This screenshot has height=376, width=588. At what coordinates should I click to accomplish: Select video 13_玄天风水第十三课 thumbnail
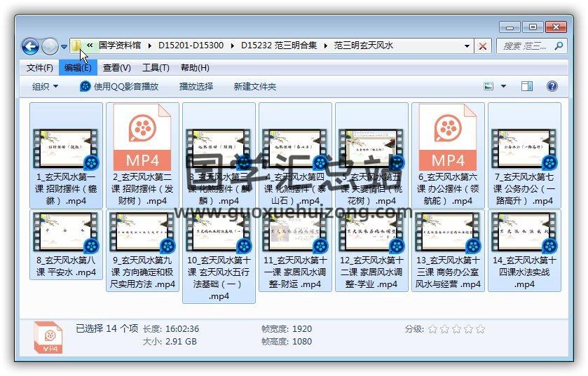coord(448,232)
